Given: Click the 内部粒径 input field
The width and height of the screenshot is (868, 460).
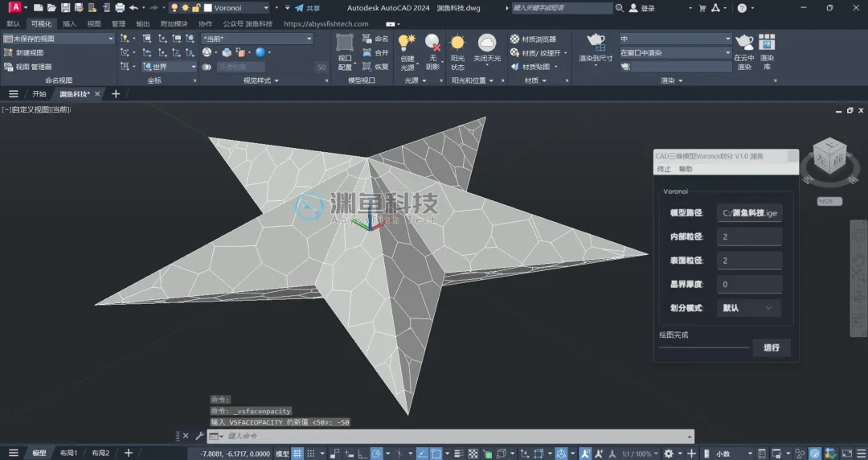Looking at the screenshot, I should coord(749,236).
